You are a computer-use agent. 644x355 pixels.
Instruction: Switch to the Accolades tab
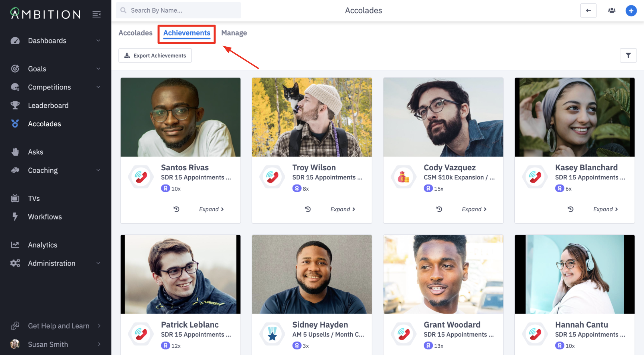[135, 33]
